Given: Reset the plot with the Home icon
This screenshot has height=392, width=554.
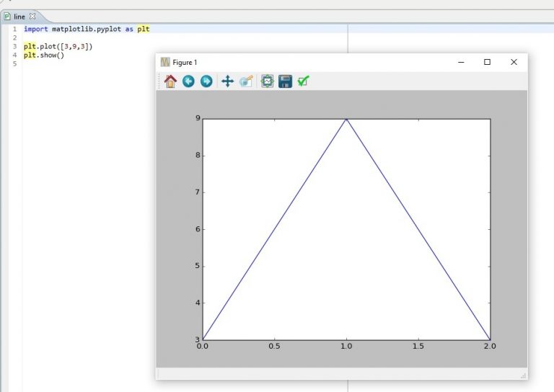Looking at the screenshot, I should (x=170, y=81).
